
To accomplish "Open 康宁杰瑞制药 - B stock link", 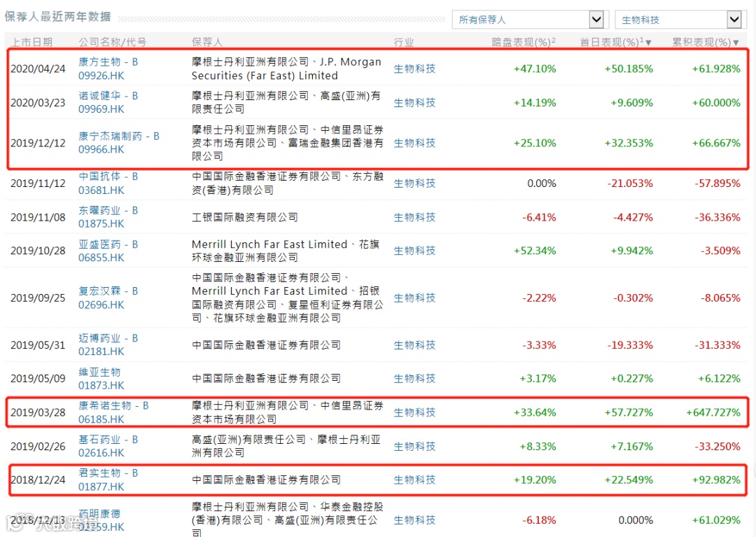I will point(118,136).
